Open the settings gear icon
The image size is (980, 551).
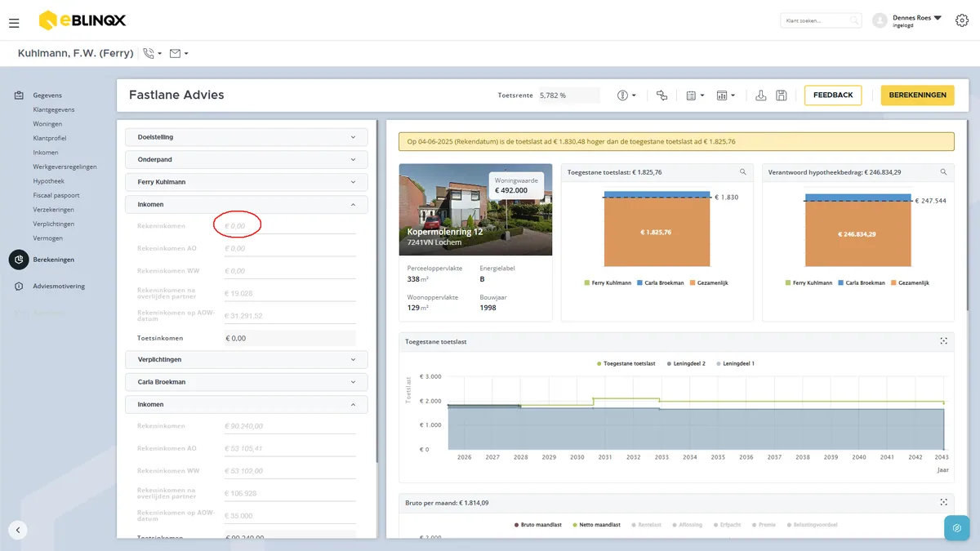[961, 20]
